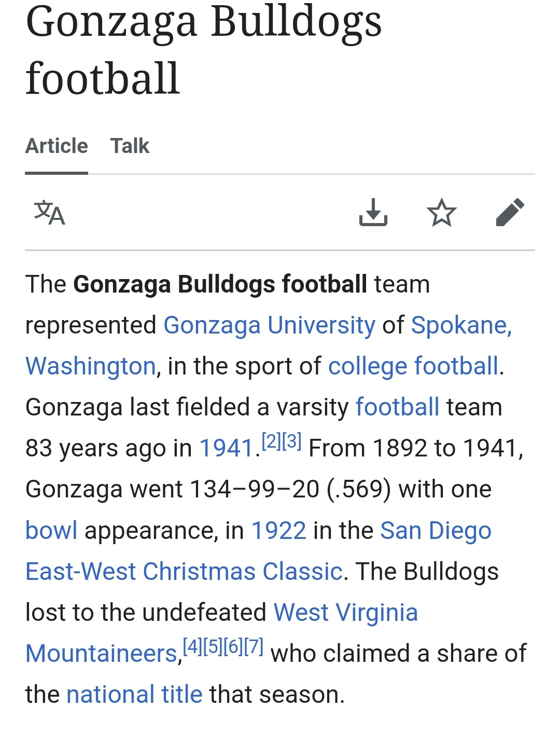The image size is (560, 735).
Task: Edit the article using the pencil icon
Action: [511, 213]
